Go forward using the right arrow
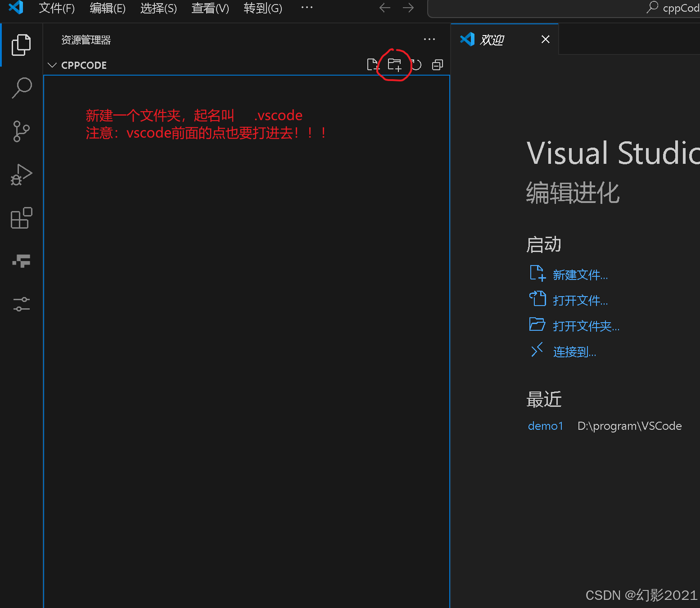 (x=408, y=8)
